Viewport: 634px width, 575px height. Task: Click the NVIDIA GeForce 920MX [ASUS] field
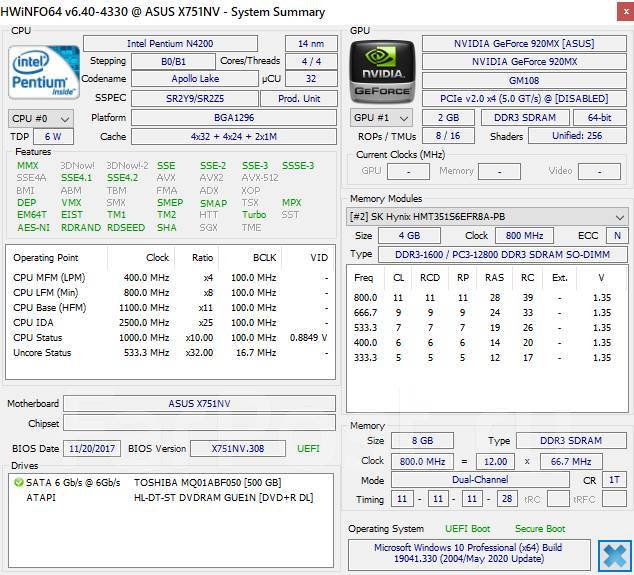[x=524, y=44]
